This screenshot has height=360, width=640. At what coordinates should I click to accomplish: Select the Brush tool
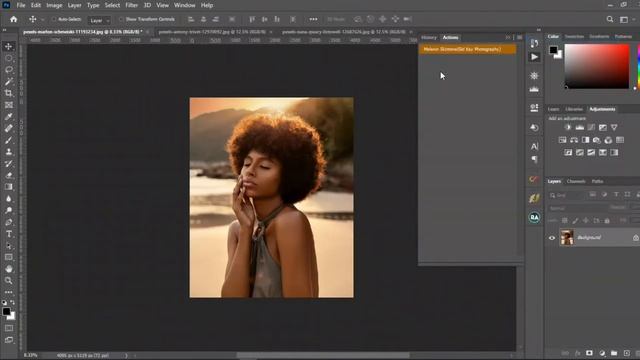pyautogui.click(x=8, y=140)
